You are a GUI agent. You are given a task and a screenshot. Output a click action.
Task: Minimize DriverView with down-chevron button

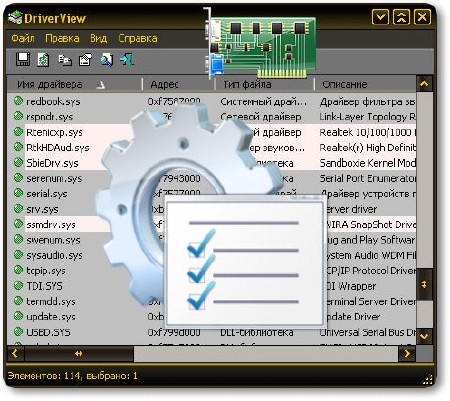(380, 16)
